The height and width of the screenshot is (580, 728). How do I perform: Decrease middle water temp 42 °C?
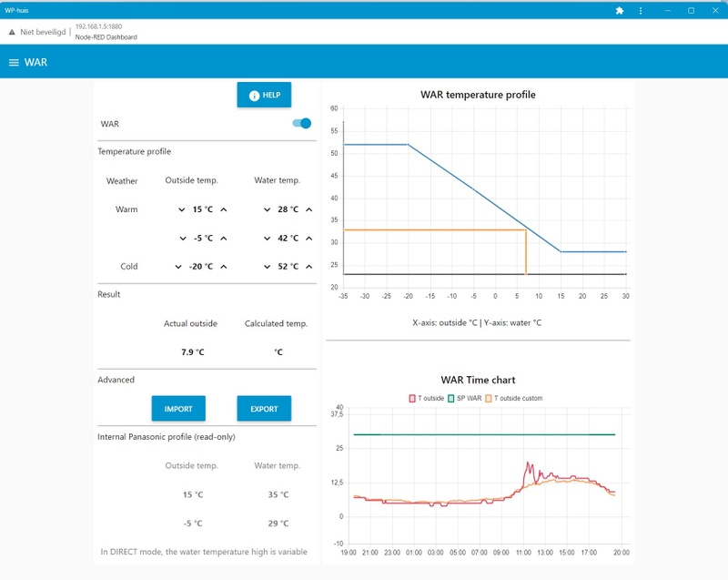(267, 239)
